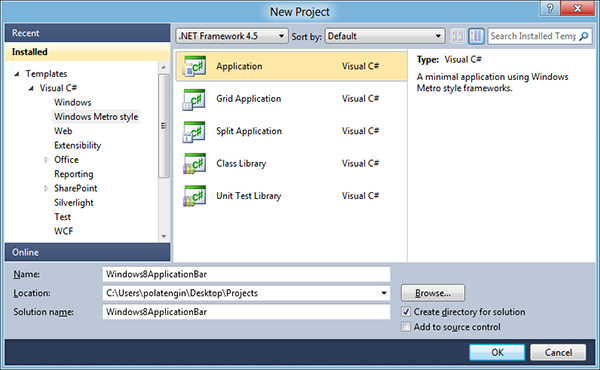
Task: Open the Recent section
Action: coord(87,33)
